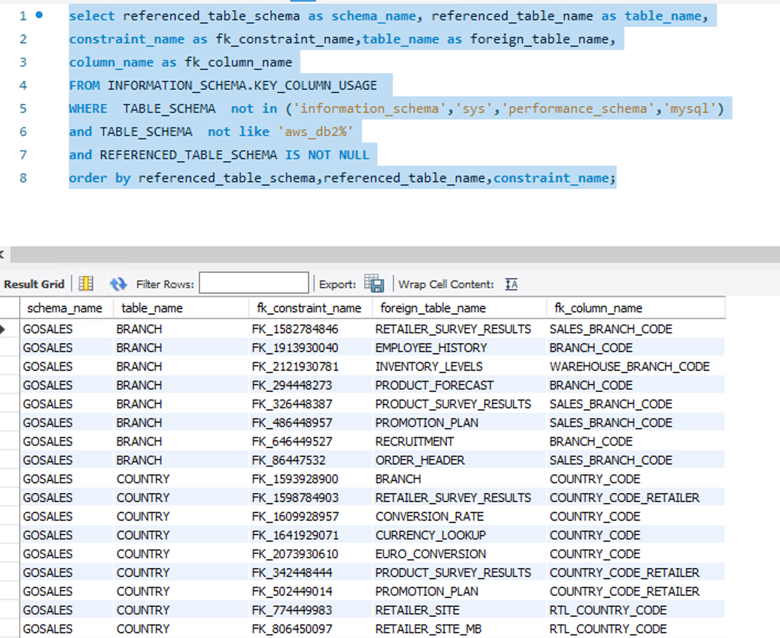Sort by table_name column header
The image size is (780, 638).
(150, 308)
